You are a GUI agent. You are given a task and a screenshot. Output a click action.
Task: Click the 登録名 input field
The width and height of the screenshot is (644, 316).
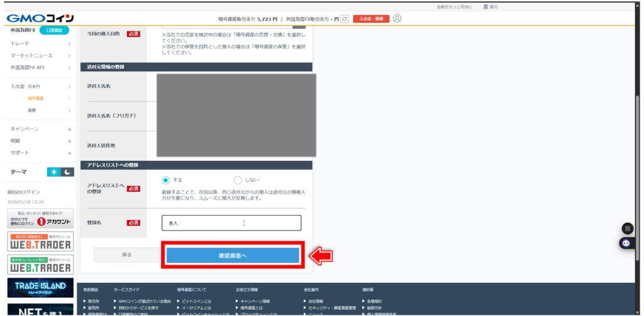[x=231, y=223]
